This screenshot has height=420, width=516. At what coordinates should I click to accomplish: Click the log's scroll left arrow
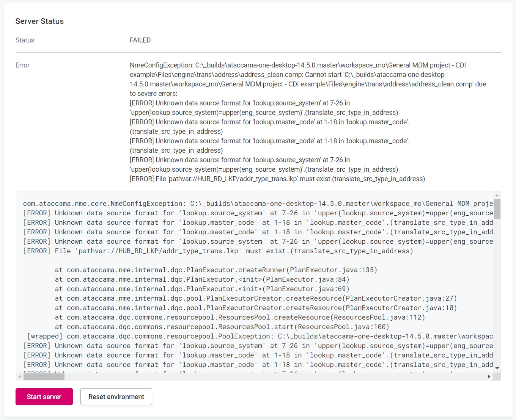[x=19, y=376]
